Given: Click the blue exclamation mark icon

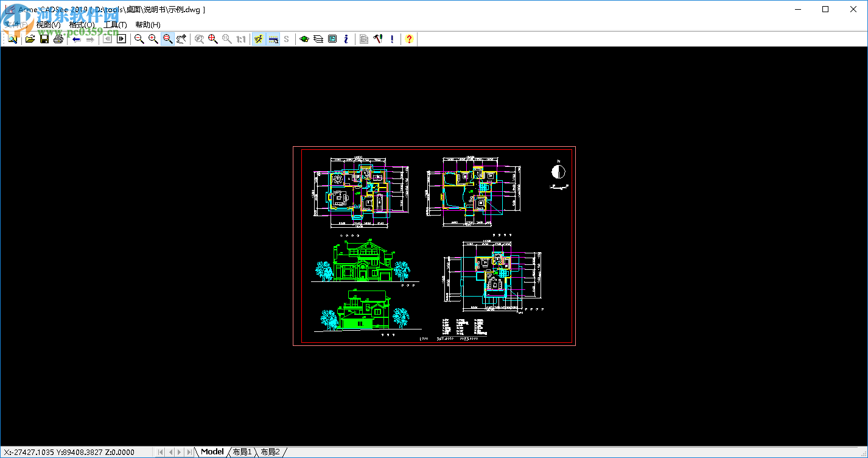Looking at the screenshot, I should (x=392, y=39).
